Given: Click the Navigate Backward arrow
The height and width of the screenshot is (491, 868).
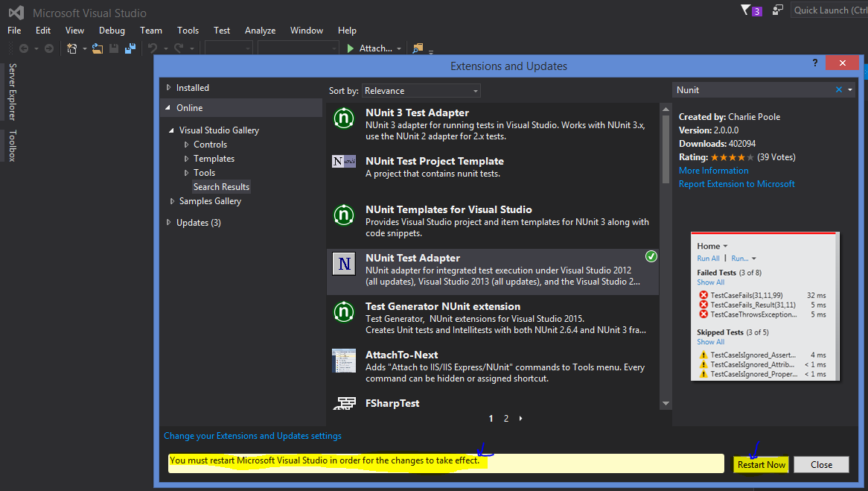Looking at the screenshot, I should click(24, 48).
